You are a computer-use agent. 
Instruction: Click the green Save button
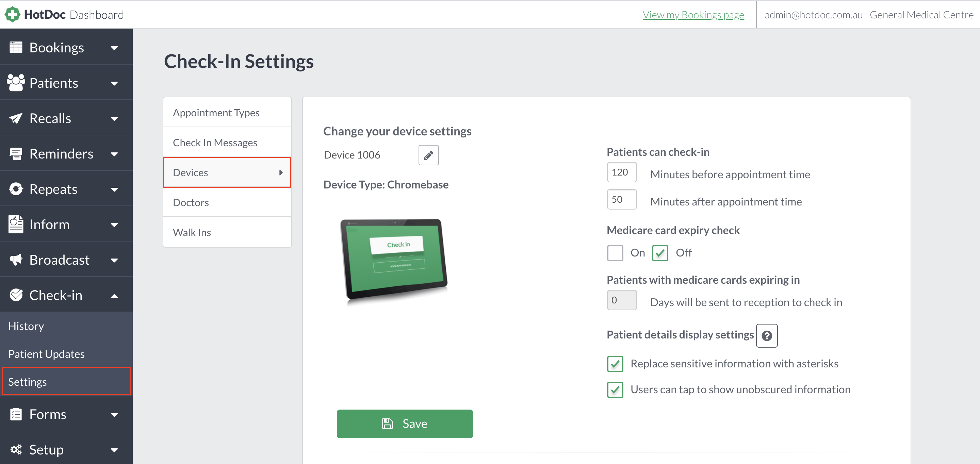[404, 424]
